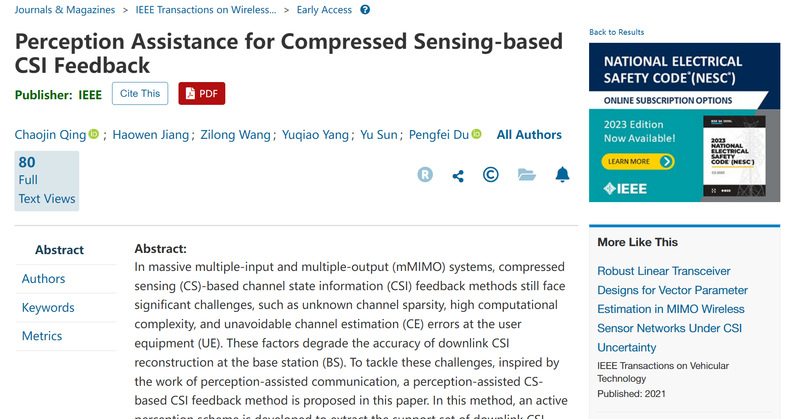Select the Metrics tab
Image resolution: width=798 pixels, height=419 pixels.
(42, 336)
